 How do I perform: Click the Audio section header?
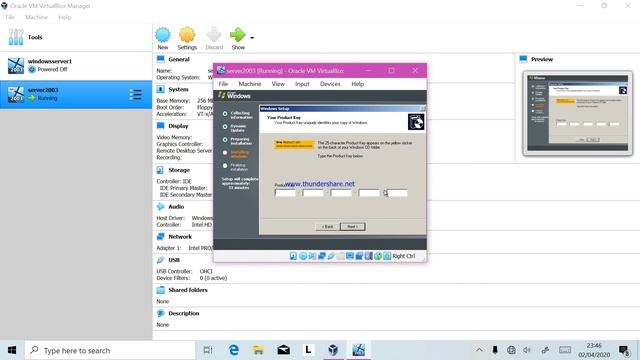click(x=176, y=207)
